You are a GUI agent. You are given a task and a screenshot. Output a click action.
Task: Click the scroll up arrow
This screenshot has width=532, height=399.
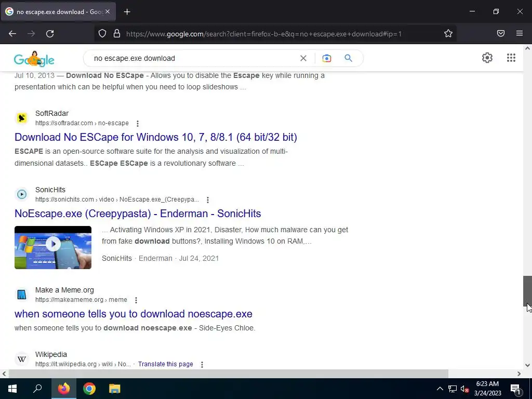pos(527,48)
